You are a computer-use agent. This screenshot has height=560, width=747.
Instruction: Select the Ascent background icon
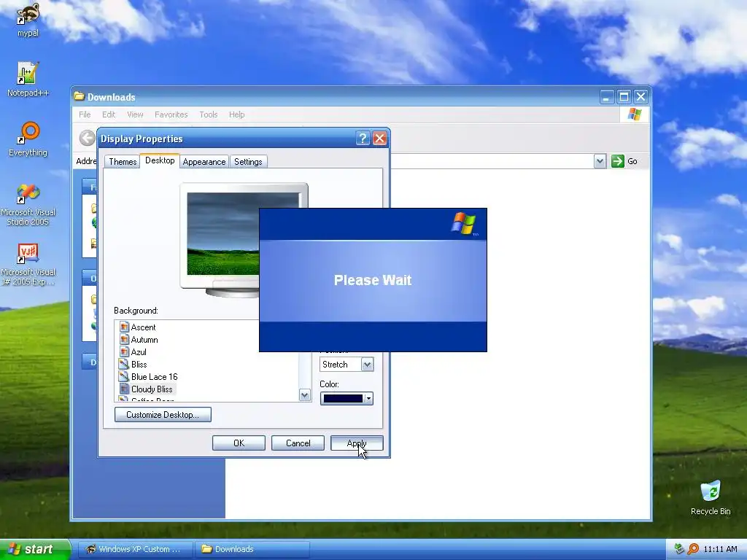pos(124,327)
